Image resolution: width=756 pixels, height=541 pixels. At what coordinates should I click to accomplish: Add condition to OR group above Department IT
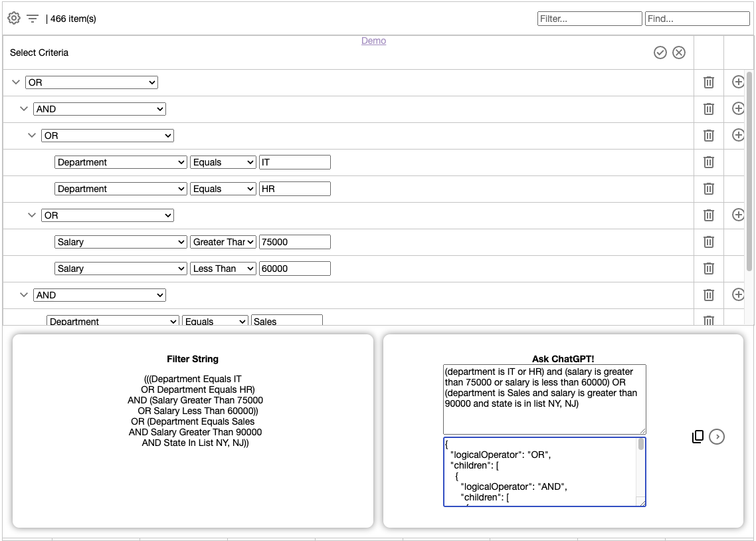[738, 135]
